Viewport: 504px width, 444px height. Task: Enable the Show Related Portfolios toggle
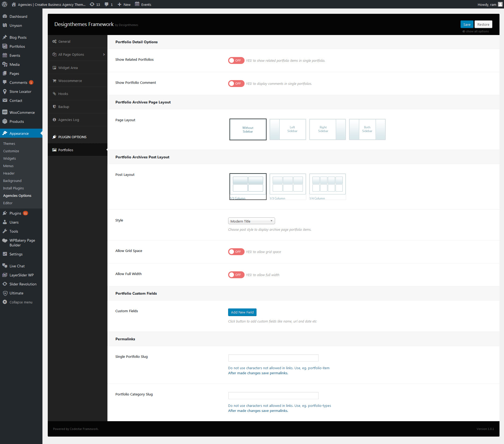(x=236, y=60)
